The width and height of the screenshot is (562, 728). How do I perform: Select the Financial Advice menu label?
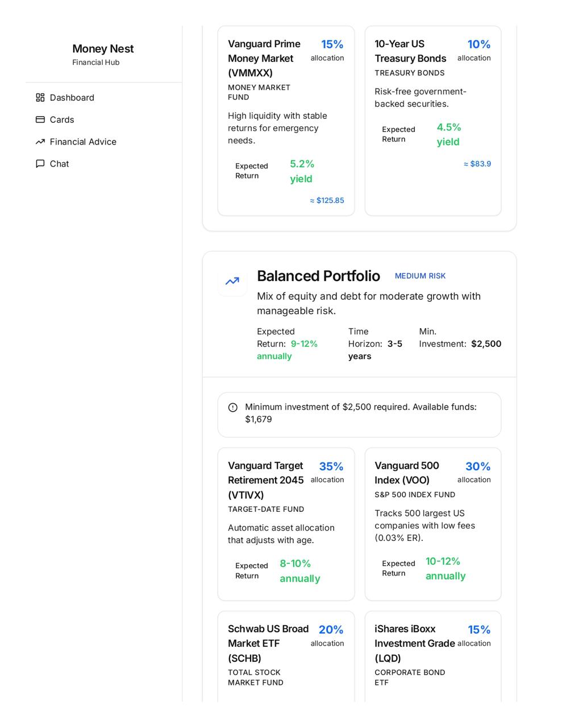83,142
